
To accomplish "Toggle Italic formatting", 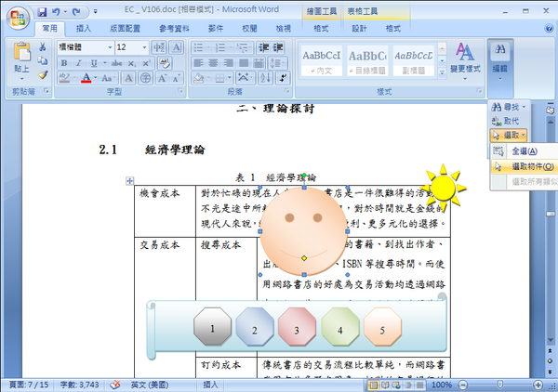I will point(79,63).
